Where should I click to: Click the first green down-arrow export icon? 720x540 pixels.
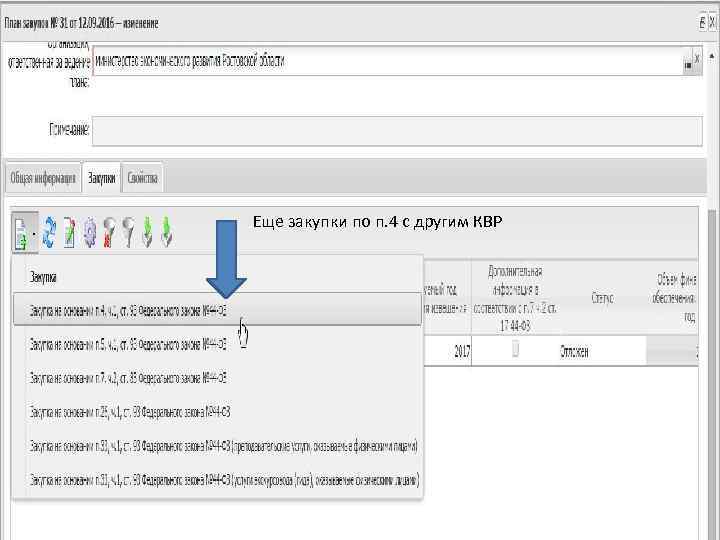(x=147, y=232)
